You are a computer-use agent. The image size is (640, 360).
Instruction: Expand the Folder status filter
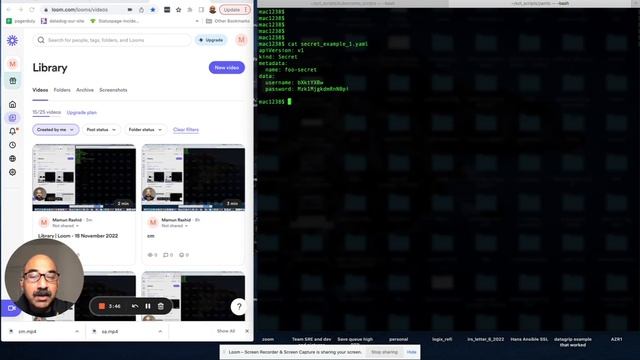pyautogui.click(x=145, y=129)
